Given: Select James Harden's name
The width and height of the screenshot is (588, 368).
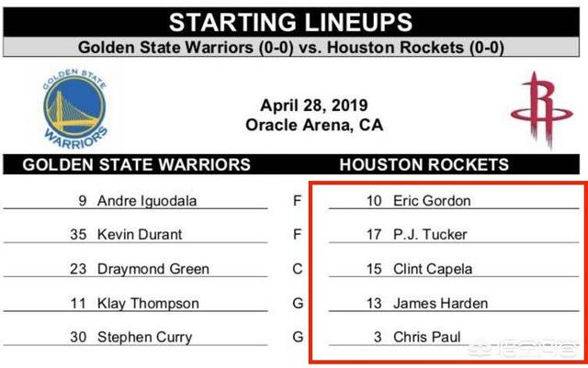Looking at the screenshot, I should [x=441, y=303].
